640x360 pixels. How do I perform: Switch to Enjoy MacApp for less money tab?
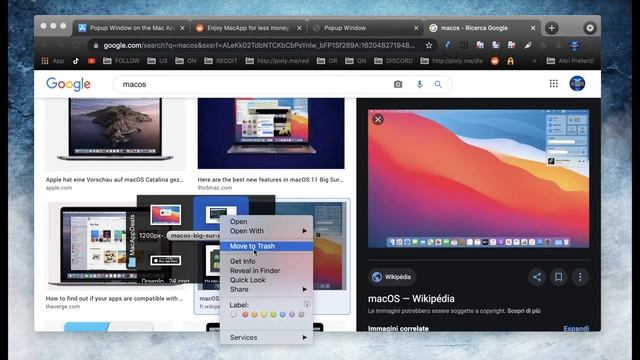[248, 28]
